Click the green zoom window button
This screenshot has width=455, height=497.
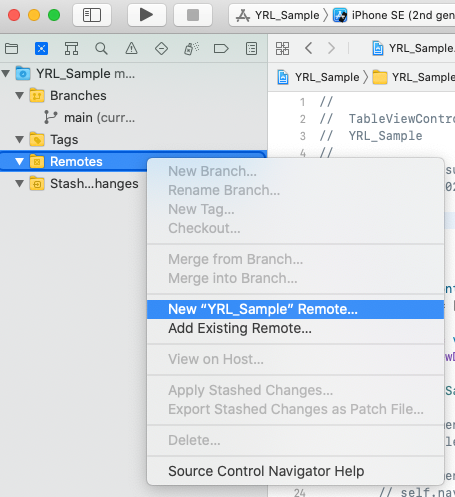pyautogui.click(x=54, y=15)
